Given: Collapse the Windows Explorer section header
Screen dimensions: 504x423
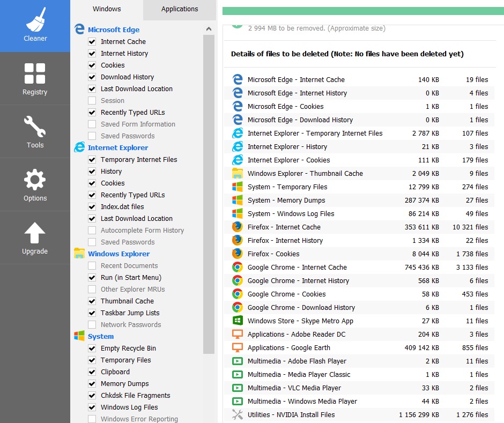Looking at the screenshot, I should coord(118,254).
